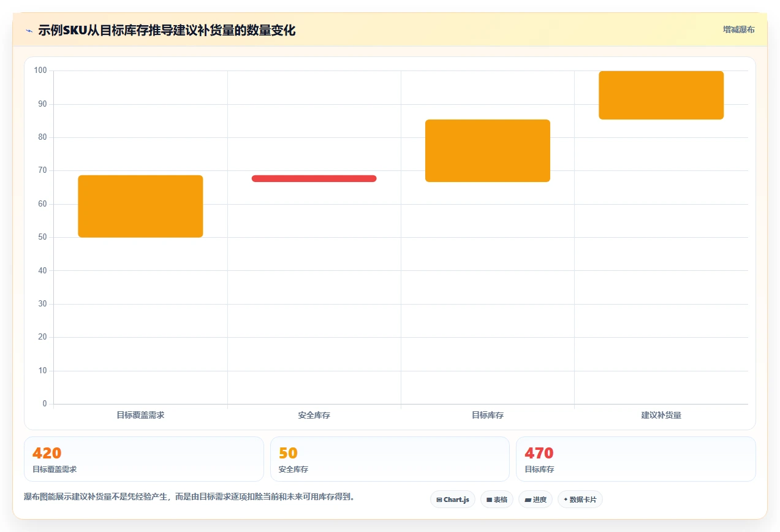Image resolution: width=780 pixels, height=532 pixels.
Task: Open the 470 目标库存 card
Action: click(x=635, y=459)
